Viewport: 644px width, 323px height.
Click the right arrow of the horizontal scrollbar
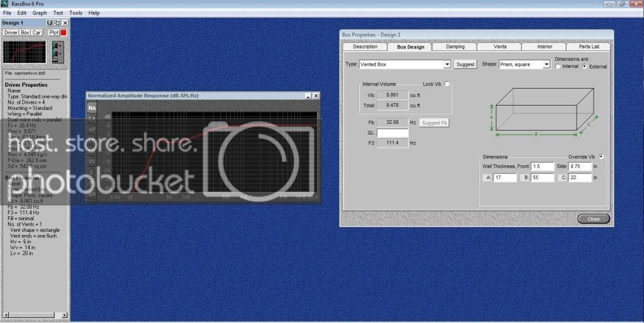click(65, 315)
